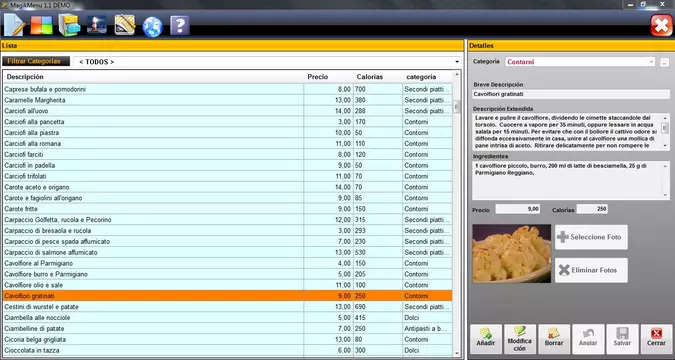Click the Borrar button
Image resolution: width=675 pixels, height=360 pixels.
click(554, 339)
